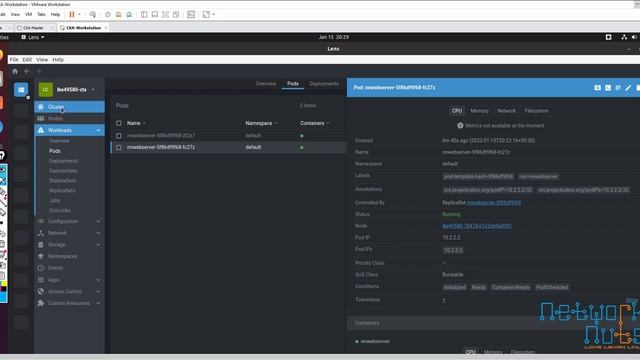The width and height of the screenshot is (640, 360).
Task: Expand the Custom Resources section chevron
Action: tap(98, 303)
